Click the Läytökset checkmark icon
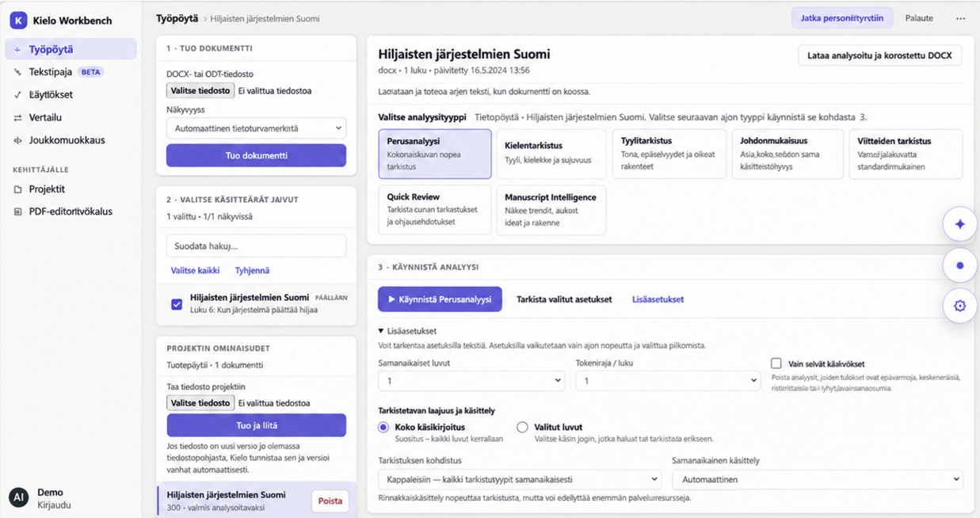This screenshot has width=980, height=518. tap(18, 95)
